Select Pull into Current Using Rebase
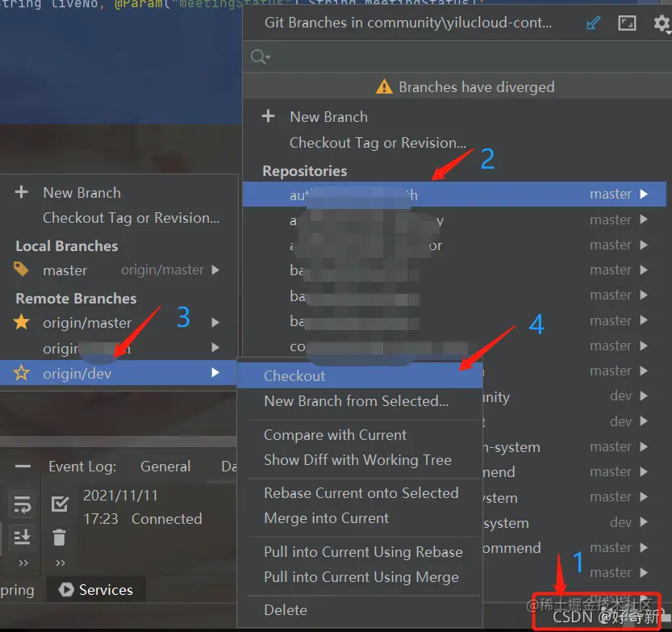 coord(360,552)
